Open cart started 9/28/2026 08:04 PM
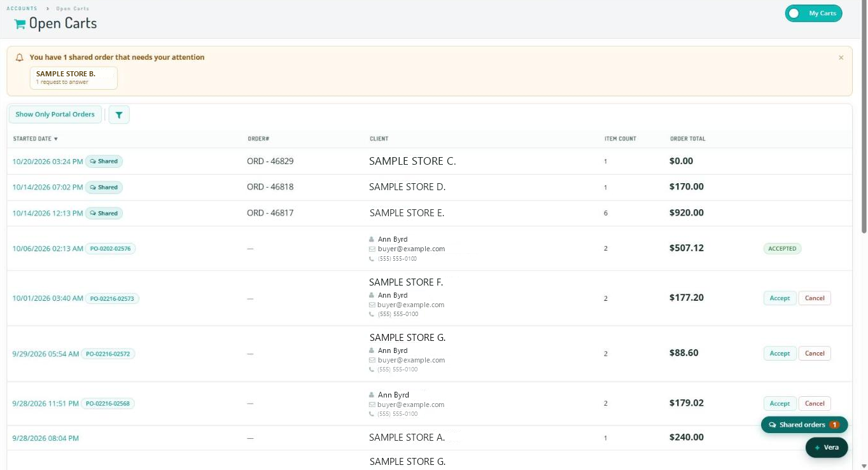The width and height of the screenshot is (868, 470). pyautogui.click(x=46, y=438)
